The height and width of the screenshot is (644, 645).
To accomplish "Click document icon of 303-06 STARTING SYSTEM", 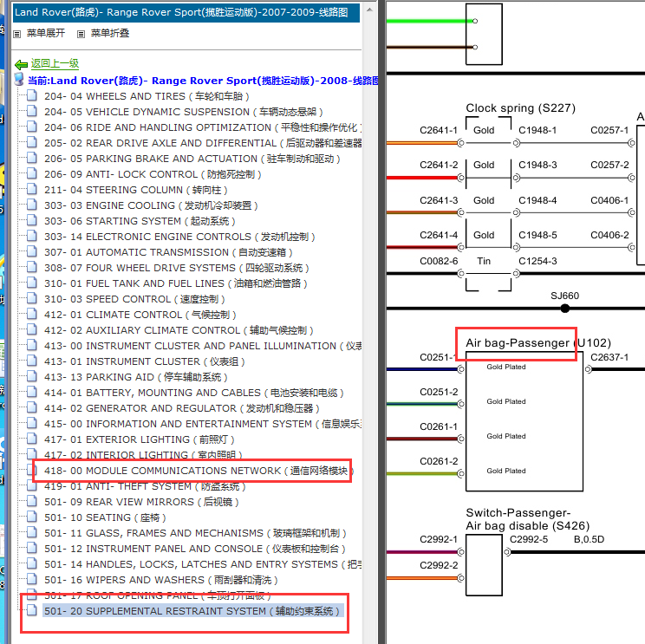I will (32, 221).
